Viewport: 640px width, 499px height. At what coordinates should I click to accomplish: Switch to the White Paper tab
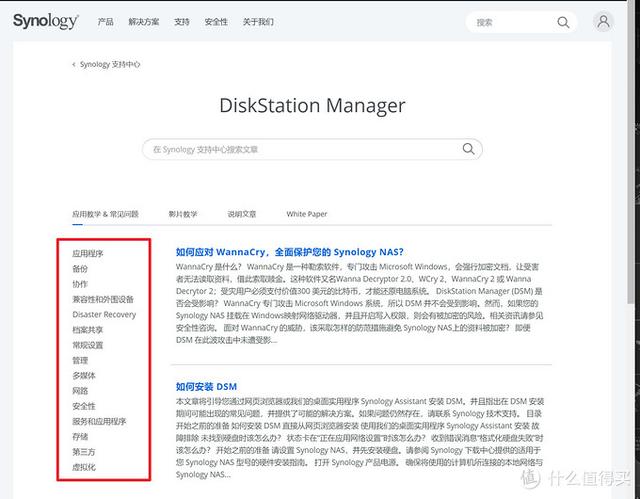click(307, 214)
